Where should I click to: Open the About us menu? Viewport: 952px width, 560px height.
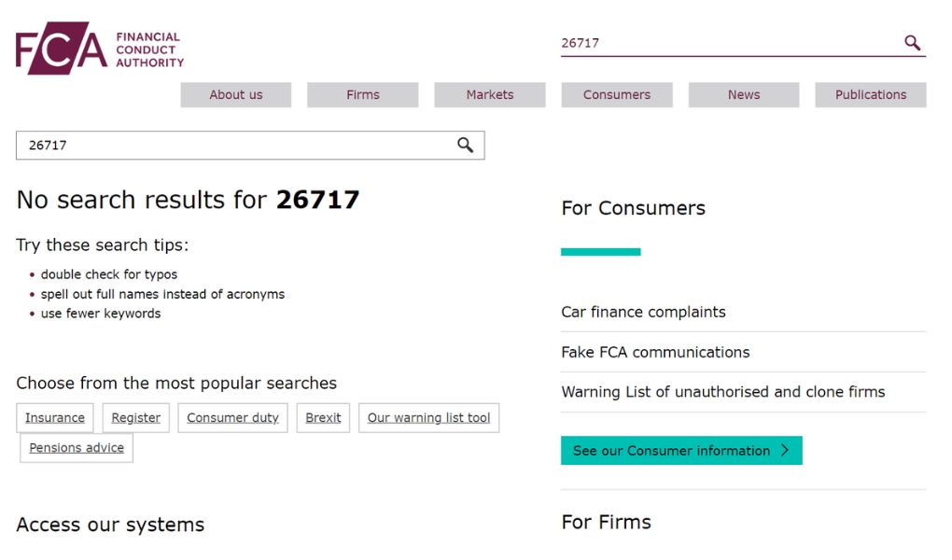[x=235, y=95]
